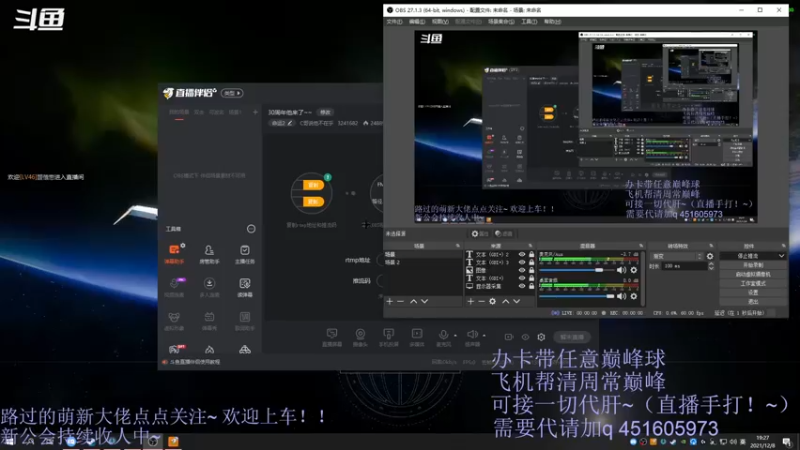Adjust transition duration stepper arrows
The width and height of the screenshot is (800, 450).
(x=710, y=266)
